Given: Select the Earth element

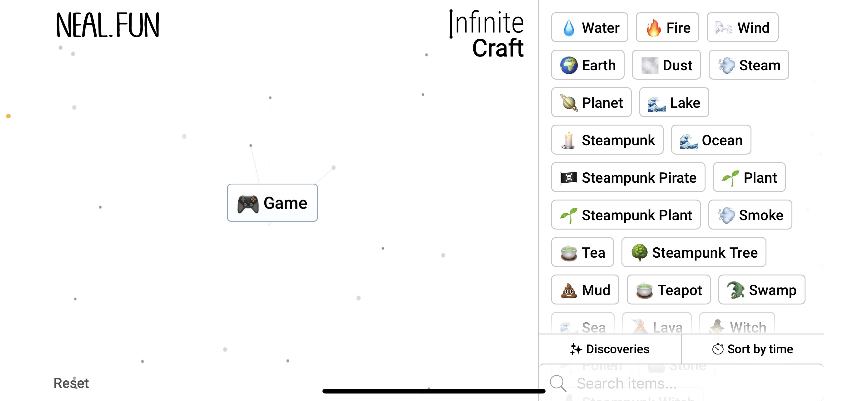Looking at the screenshot, I should click(x=588, y=65).
